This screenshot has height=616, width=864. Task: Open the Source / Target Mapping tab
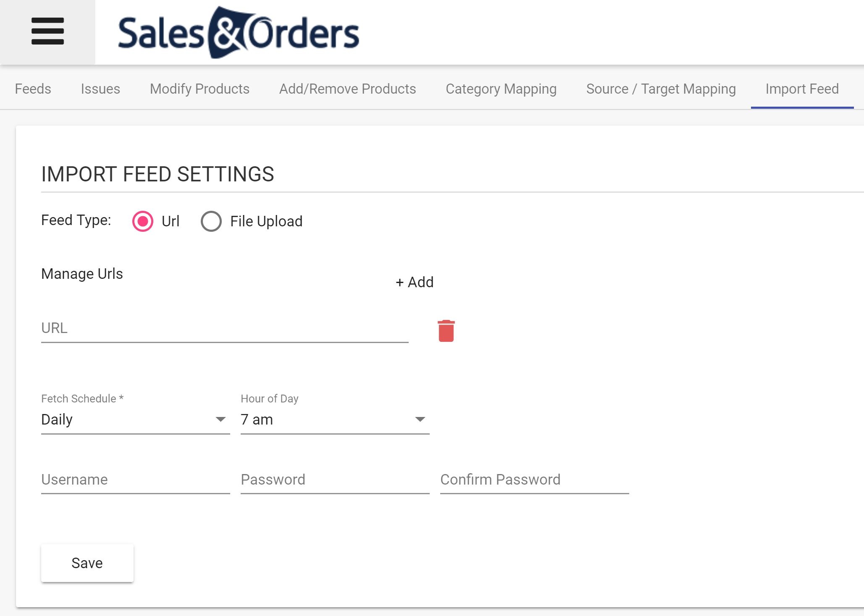coord(661,89)
